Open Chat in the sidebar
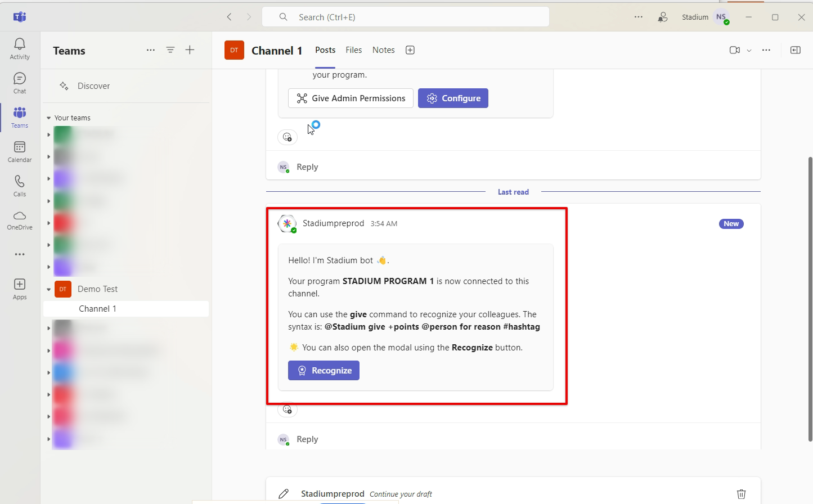Screen dimensions: 813x504 click(x=20, y=83)
